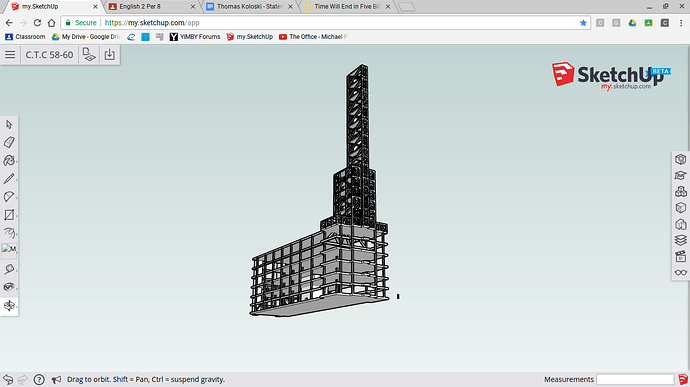
Task: Activate the Orbit tool
Action: [x=9, y=305]
